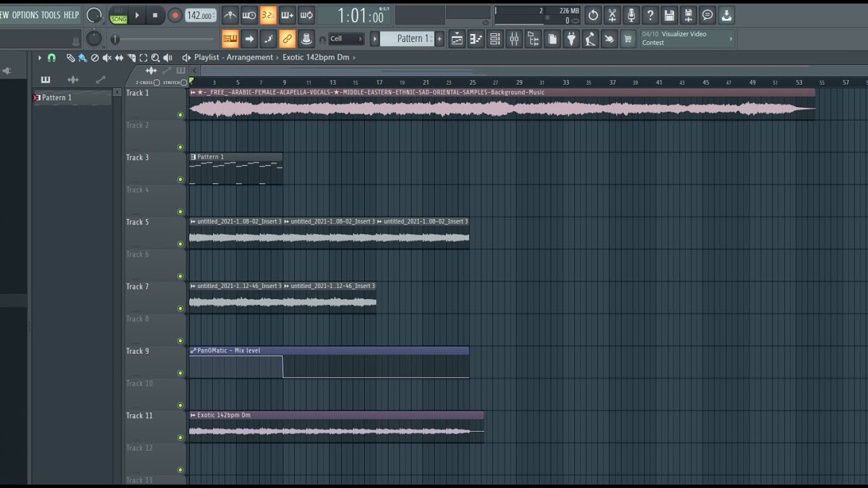Open audio editor scissors icon

(612, 15)
